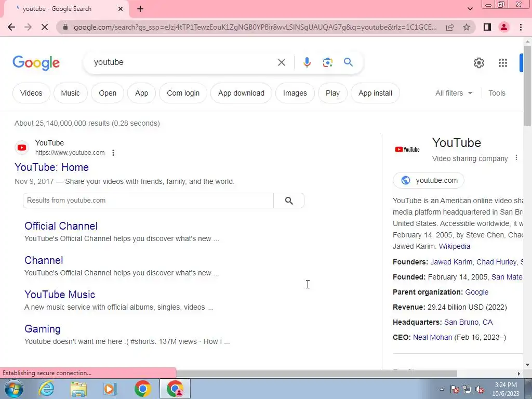Open the search Tools option

point(497,93)
